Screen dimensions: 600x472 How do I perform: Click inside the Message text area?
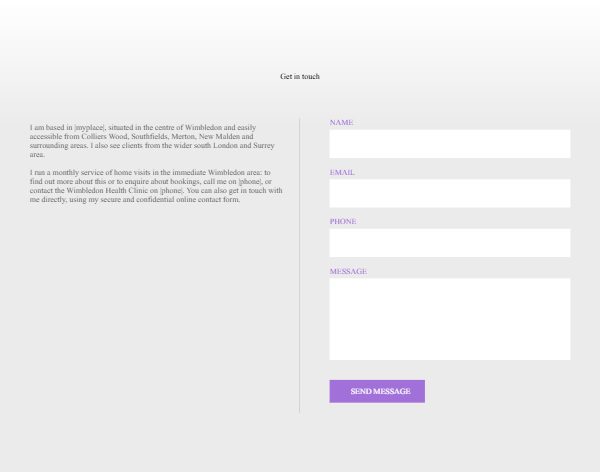tap(449, 319)
